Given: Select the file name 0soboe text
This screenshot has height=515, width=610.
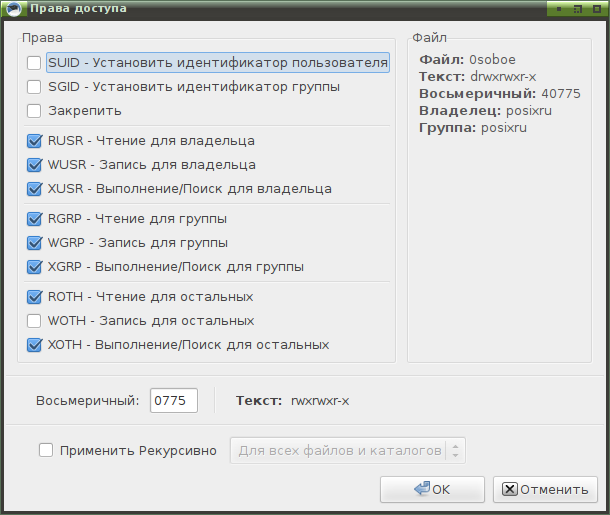Looking at the screenshot, I should [492, 60].
